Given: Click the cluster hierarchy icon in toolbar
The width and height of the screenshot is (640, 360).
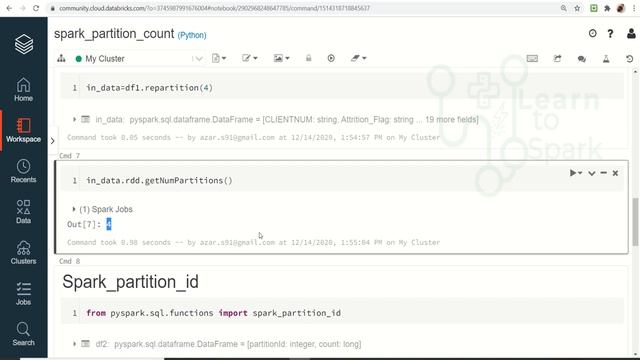Looking at the screenshot, I should coord(61,58).
